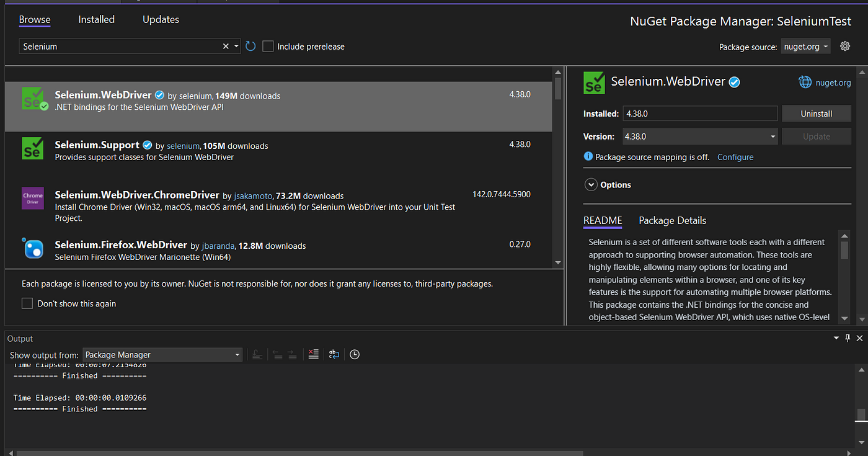This screenshot has height=456, width=868.
Task: Click 'Package source mapping is off.' text
Action: point(652,157)
